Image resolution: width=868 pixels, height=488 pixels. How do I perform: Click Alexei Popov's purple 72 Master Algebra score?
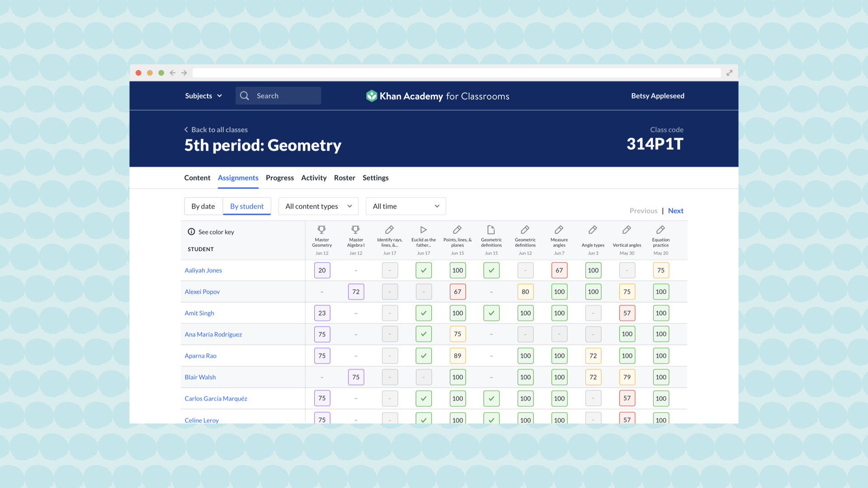click(356, 291)
